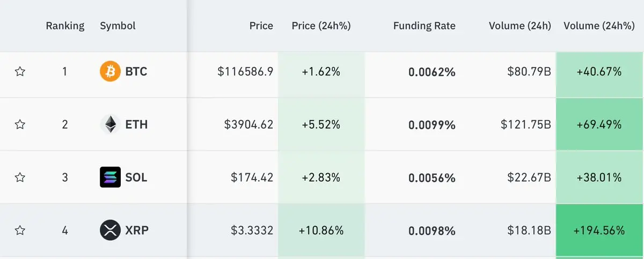Click ETH's +69.49% volume change cell
The height and width of the screenshot is (259, 644).
pos(599,124)
